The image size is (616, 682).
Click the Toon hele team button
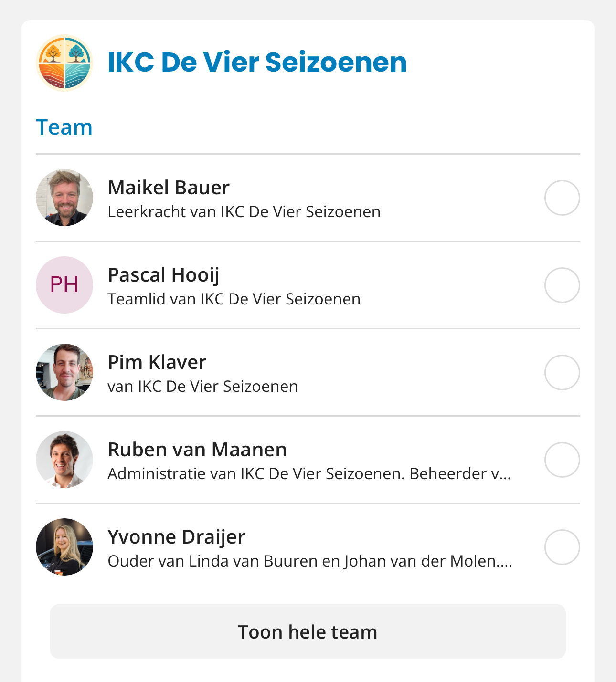point(308,631)
